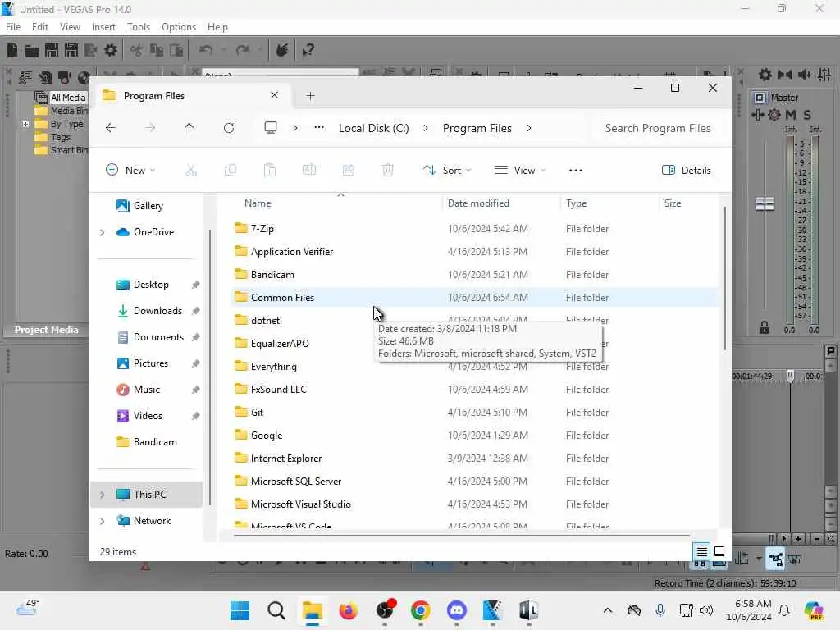Open the Tools menu in VEGAS
The width and height of the screenshot is (840, 630).
pos(138,27)
